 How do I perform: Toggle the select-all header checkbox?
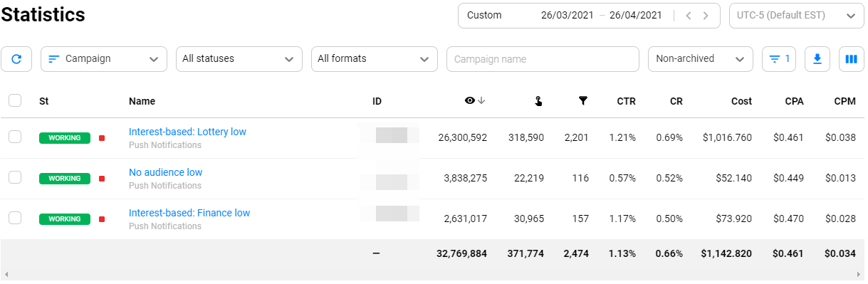[x=15, y=101]
